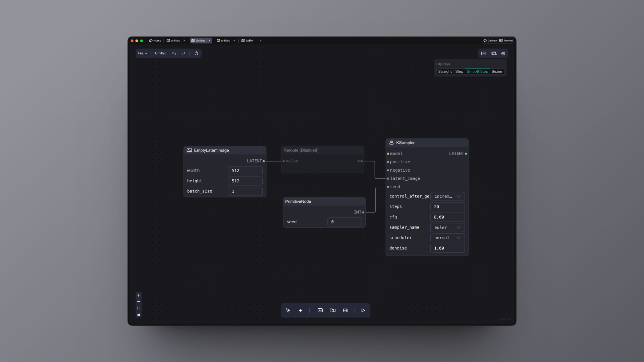Open settings gear icon at top right
644x362 pixels.
click(503, 54)
